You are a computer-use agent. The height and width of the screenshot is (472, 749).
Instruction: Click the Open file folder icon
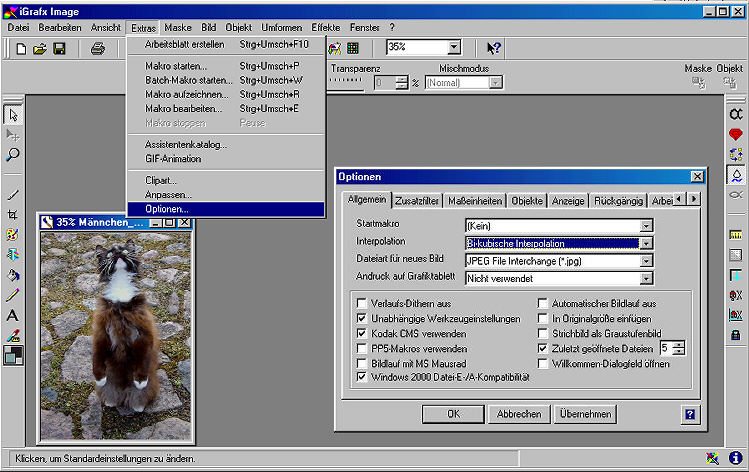click(39, 48)
